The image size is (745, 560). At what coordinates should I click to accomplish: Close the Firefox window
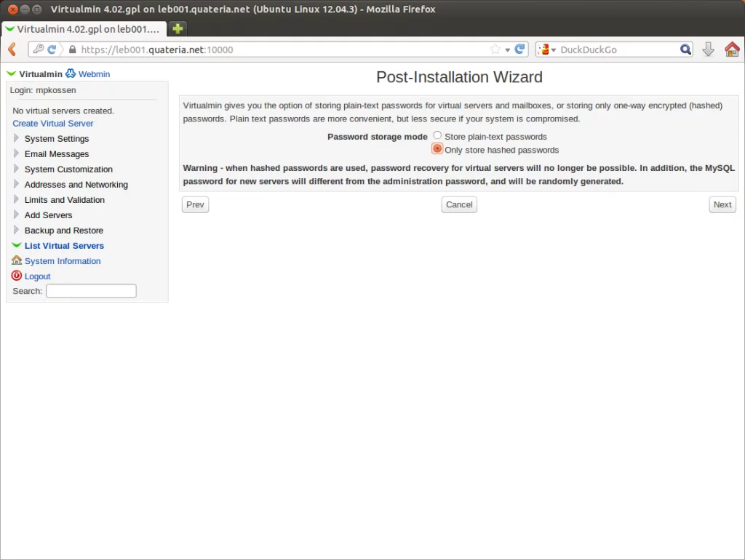click(x=13, y=9)
